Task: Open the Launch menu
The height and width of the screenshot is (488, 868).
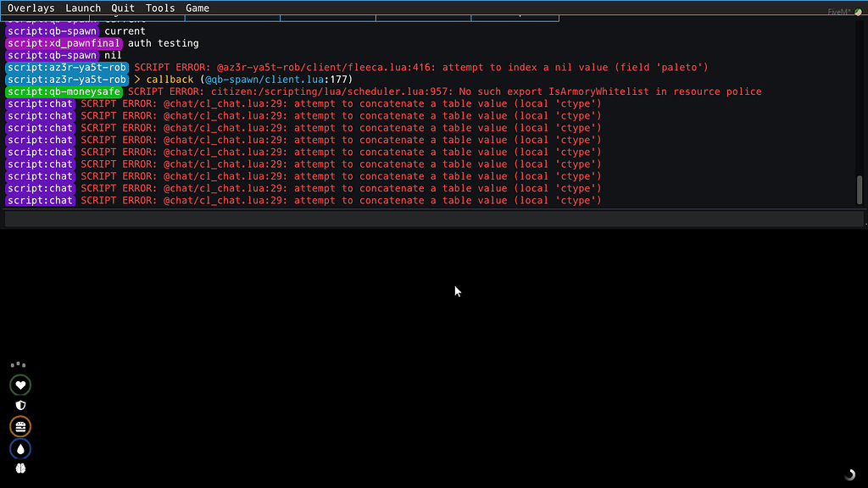Action: point(82,8)
